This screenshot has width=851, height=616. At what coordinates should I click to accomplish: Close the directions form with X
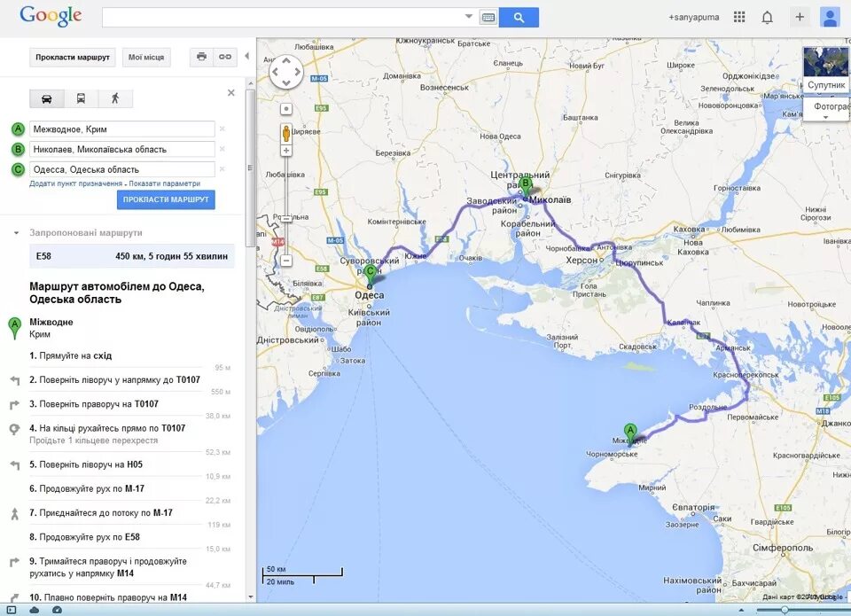[231, 93]
